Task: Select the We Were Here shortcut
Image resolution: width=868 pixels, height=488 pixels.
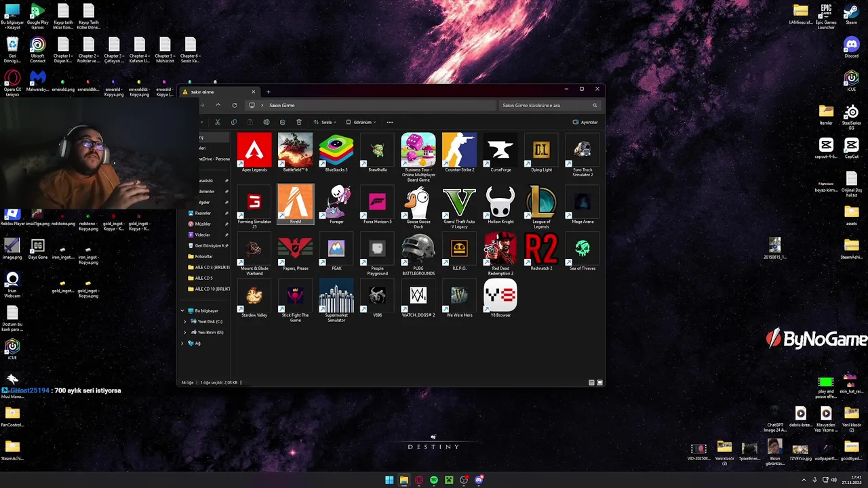Action: click(459, 298)
